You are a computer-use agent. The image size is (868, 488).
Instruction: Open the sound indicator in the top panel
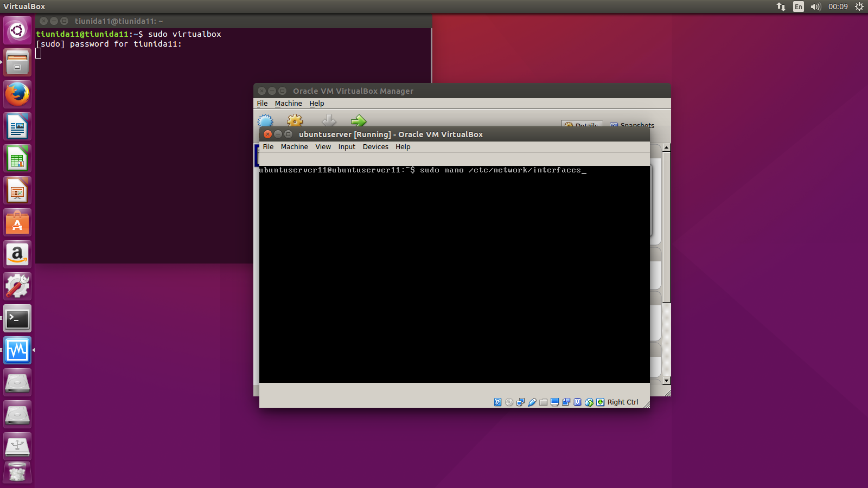click(x=815, y=6)
